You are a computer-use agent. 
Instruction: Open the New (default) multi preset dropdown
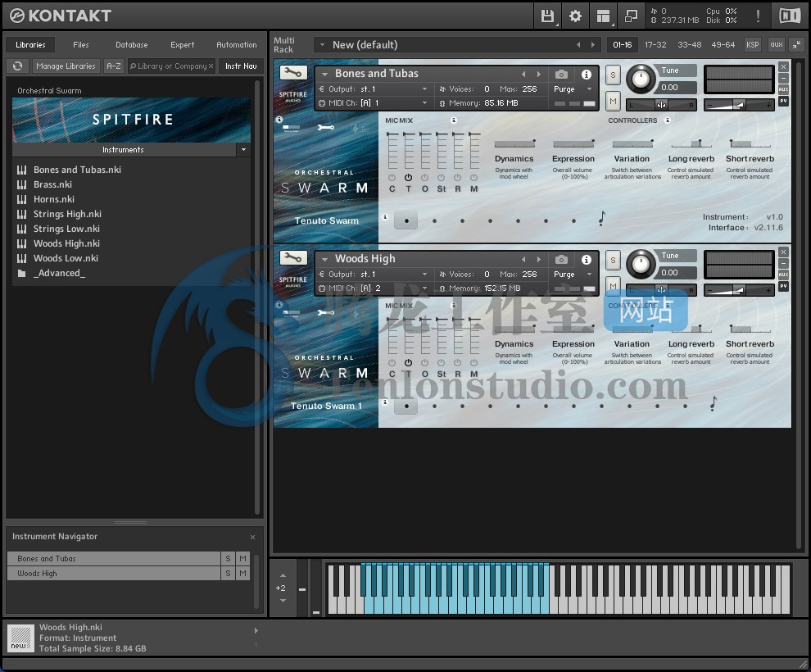pyautogui.click(x=322, y=45)
